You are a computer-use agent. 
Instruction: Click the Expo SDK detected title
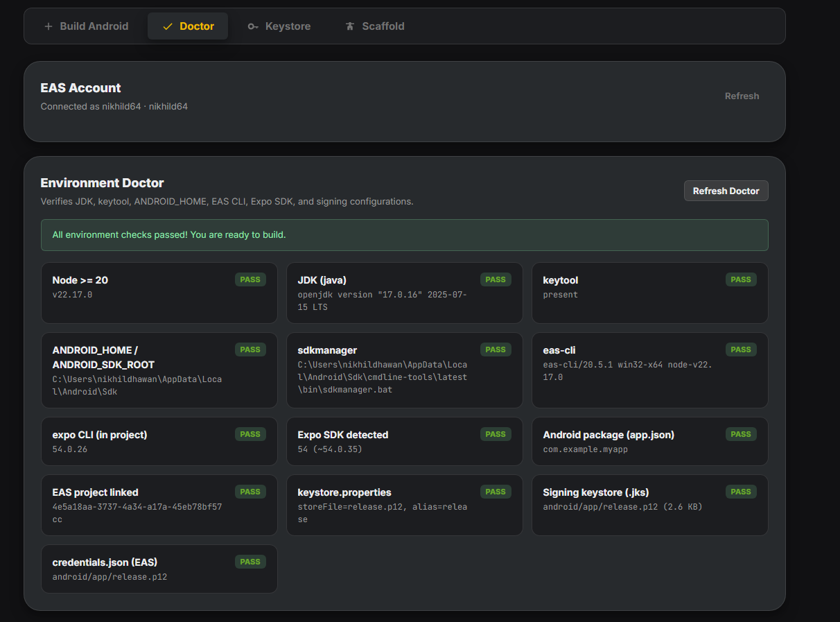point(342,435)
